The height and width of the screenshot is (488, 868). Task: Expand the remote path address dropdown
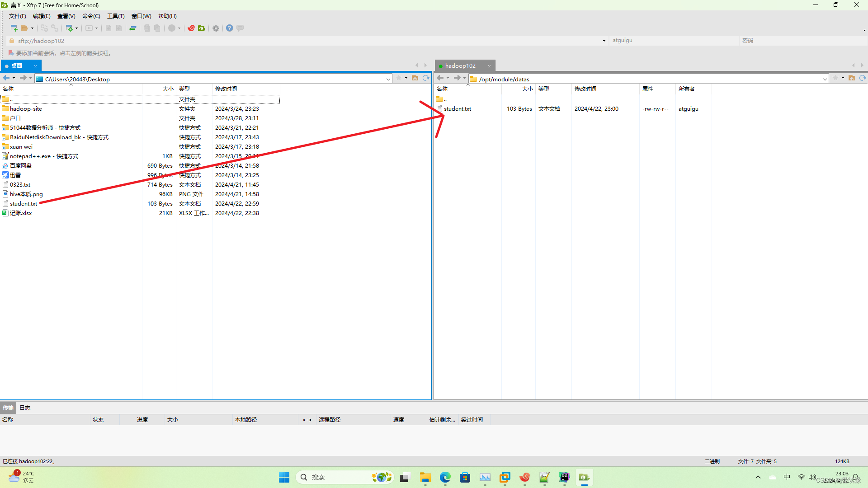(x=825, y=79)
